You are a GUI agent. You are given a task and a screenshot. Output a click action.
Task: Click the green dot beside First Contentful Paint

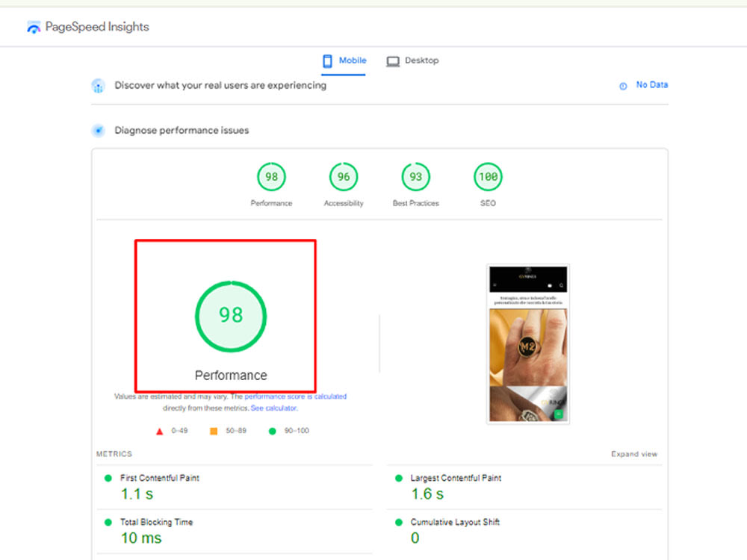108,478
